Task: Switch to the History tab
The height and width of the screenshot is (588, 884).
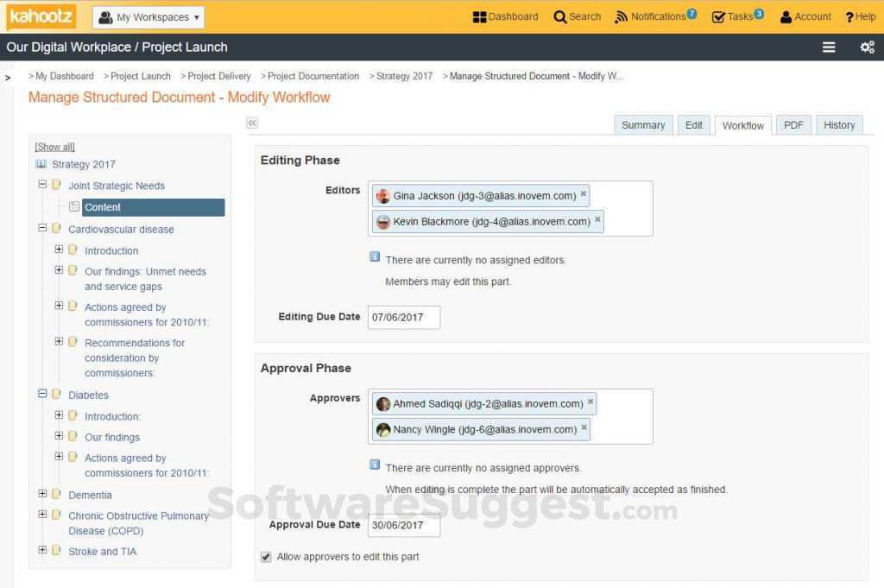Action: [839, 125]
